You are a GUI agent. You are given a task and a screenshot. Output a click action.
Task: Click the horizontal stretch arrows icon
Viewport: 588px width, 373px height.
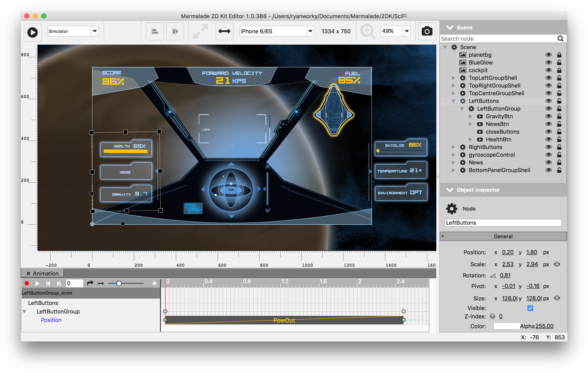(x=224, y=31)
